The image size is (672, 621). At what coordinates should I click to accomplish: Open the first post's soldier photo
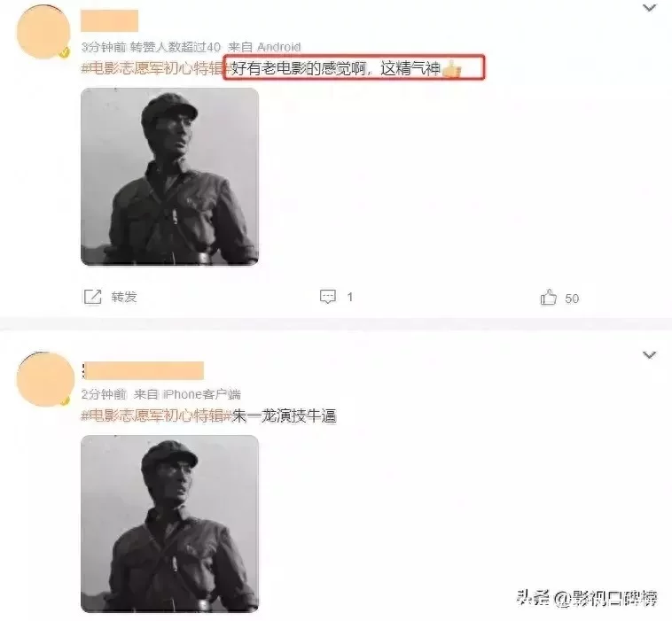pos(169,177)
